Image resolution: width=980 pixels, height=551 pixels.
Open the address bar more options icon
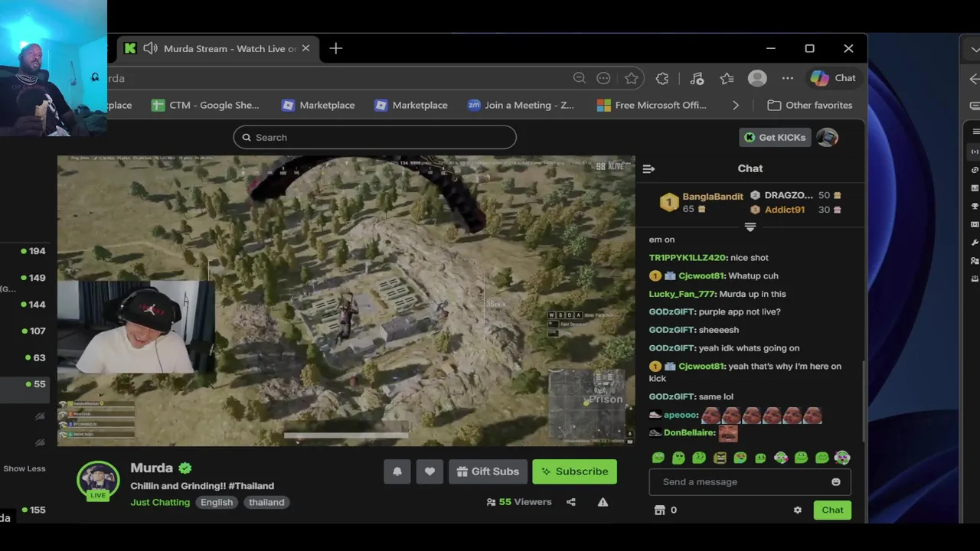pyautogui.click(x=603, y=78)
